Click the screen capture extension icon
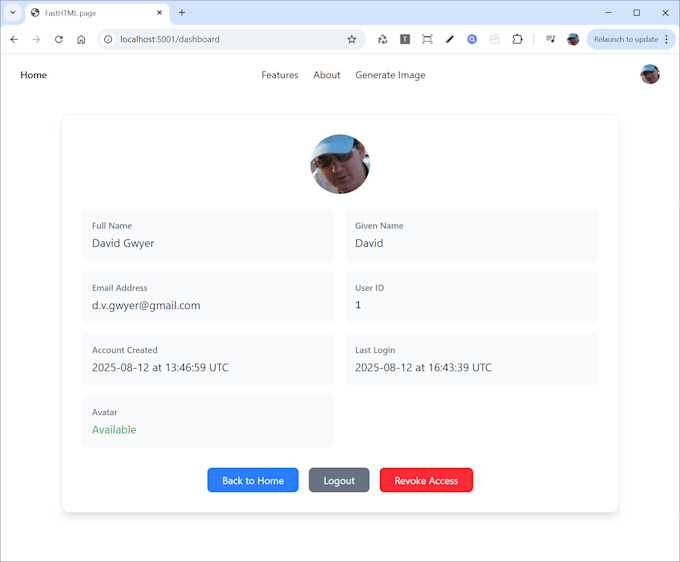The width and height of the screenshot is (680, 562). [x=427, y=39]
